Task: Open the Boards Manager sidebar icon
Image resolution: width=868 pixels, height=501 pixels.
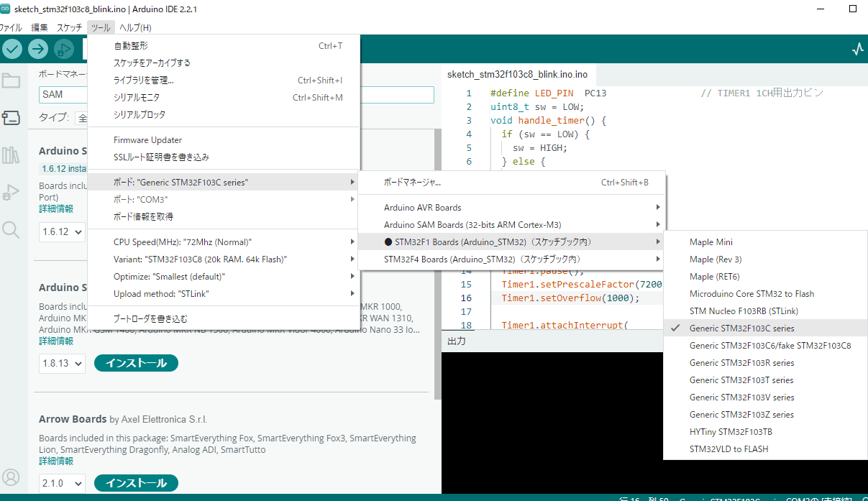Action: [11, 117]
